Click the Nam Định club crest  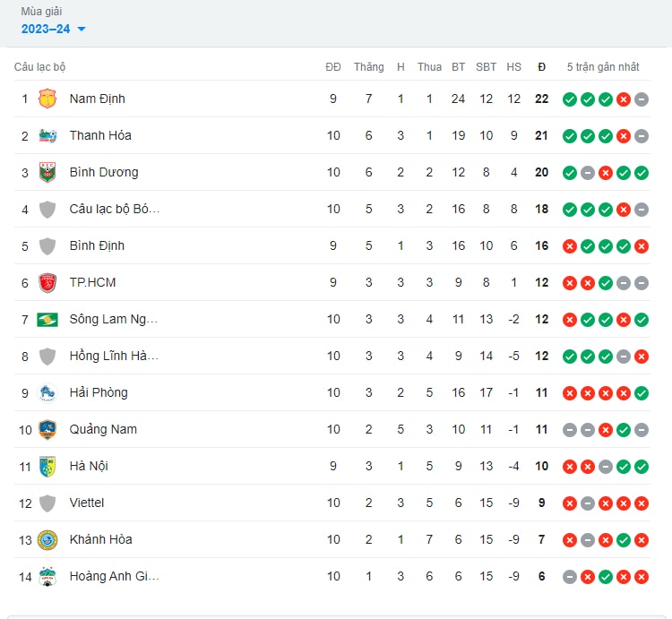coord(47,99)
